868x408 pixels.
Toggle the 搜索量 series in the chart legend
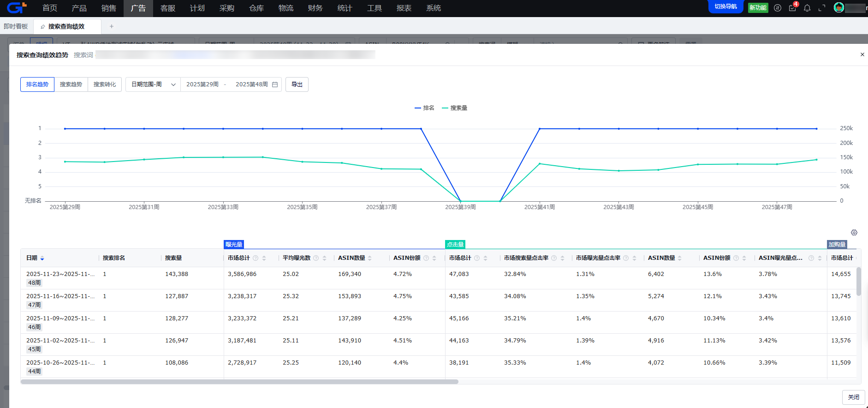[x=454, y=108]
